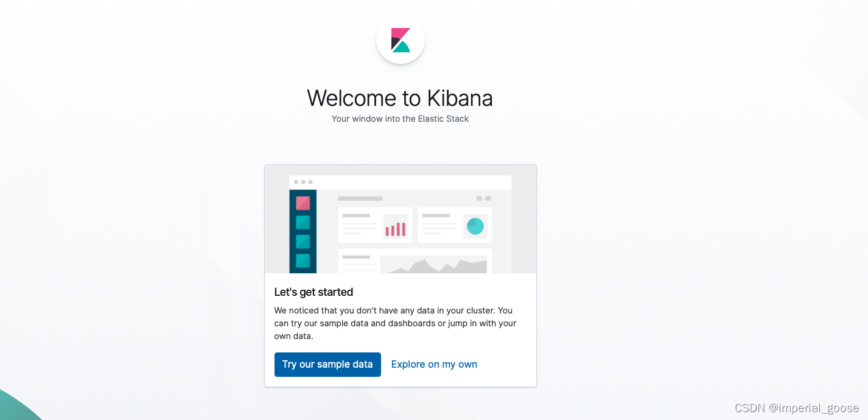The height and width of the screenshot is (420, 868).
Task: Click the CSDN @imperial_goose watermark
Action: coord(798,407)
